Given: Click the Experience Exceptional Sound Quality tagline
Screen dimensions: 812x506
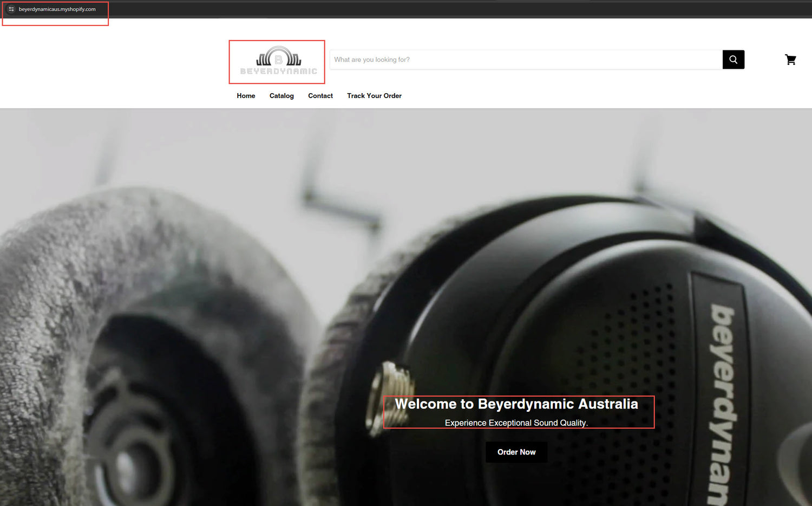Looking at the screenshot, I should point(516,423).
